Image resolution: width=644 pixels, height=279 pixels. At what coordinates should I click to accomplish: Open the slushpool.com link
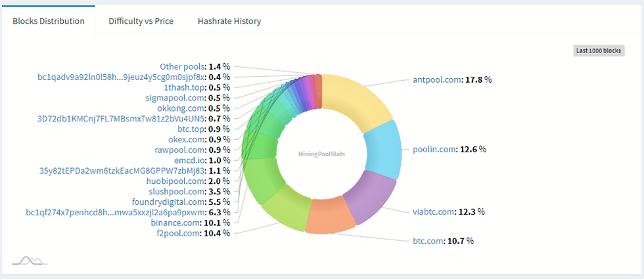pos(176,191)
